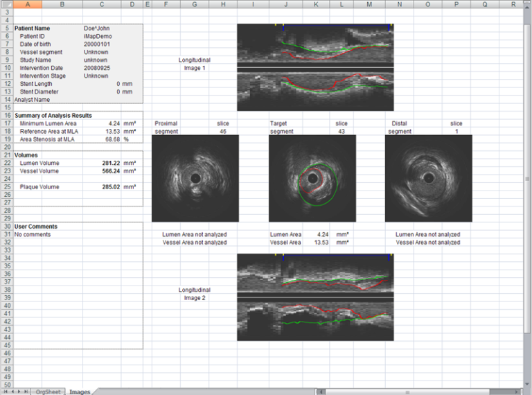
Task: Click the Select All corner button
Action: tap(6, 4)
